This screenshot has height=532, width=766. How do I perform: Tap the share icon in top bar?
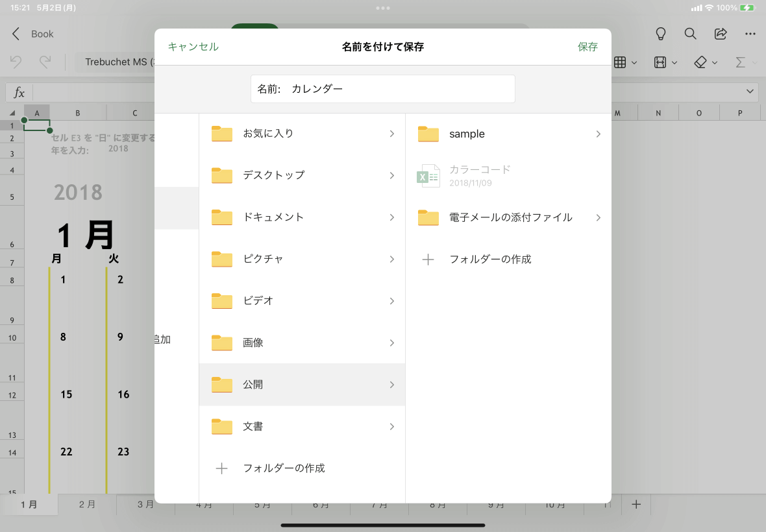721,34
